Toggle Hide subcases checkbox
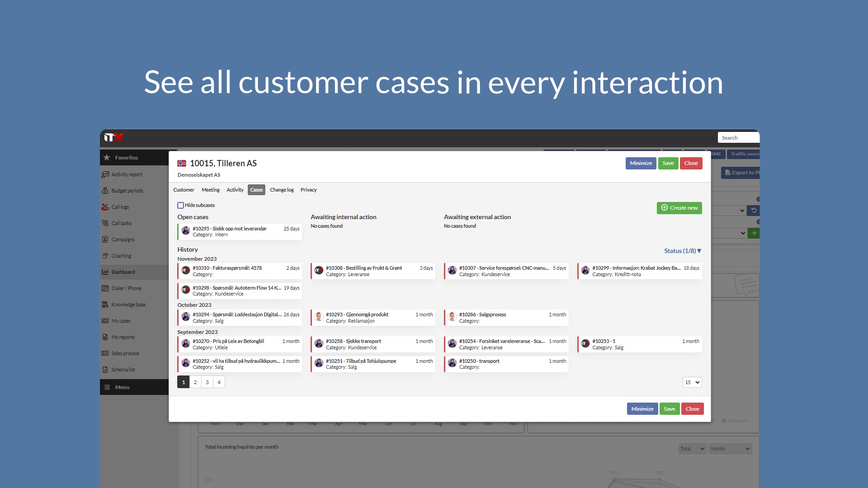The width and height of the screenshot is (868, 488). pos(181,205)
